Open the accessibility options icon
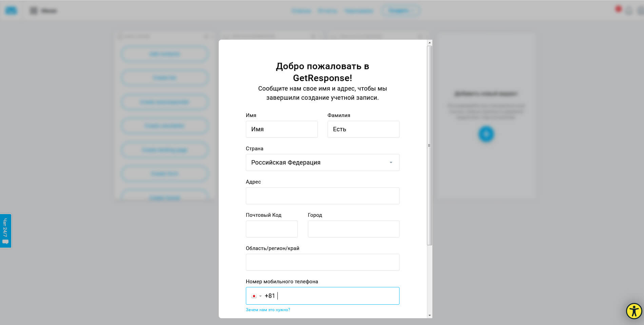 click(633, 311)
